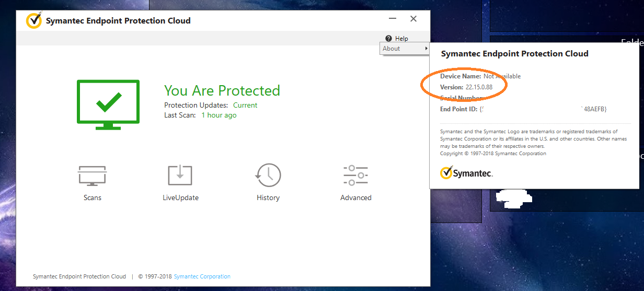
Task: Select the About menu item
Action: 392,49
